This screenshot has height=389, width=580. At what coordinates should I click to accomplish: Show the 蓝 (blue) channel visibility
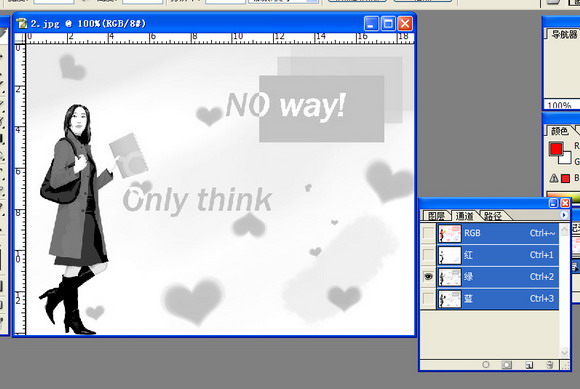428,298
